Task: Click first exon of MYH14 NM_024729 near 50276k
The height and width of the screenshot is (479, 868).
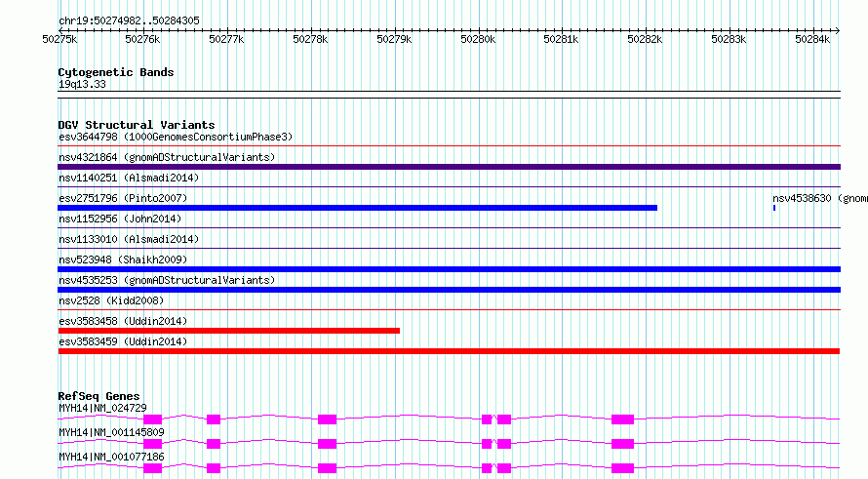Action: pos(153,419)
